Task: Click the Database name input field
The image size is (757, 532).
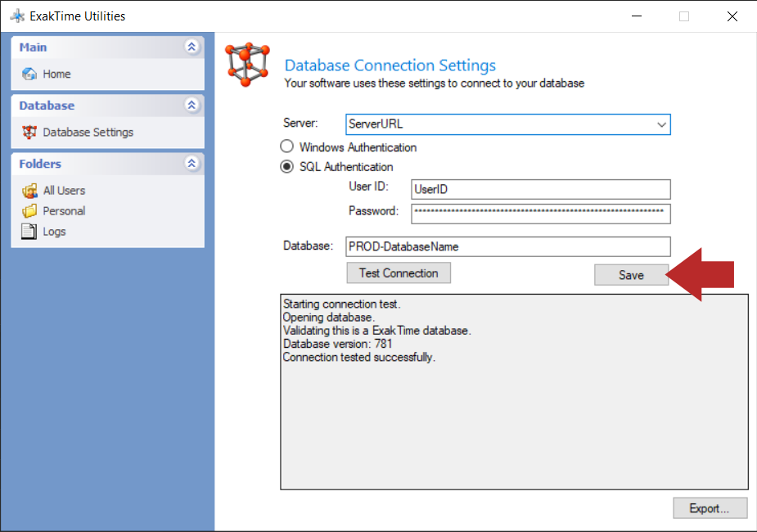Action: [x=508, y=246]
